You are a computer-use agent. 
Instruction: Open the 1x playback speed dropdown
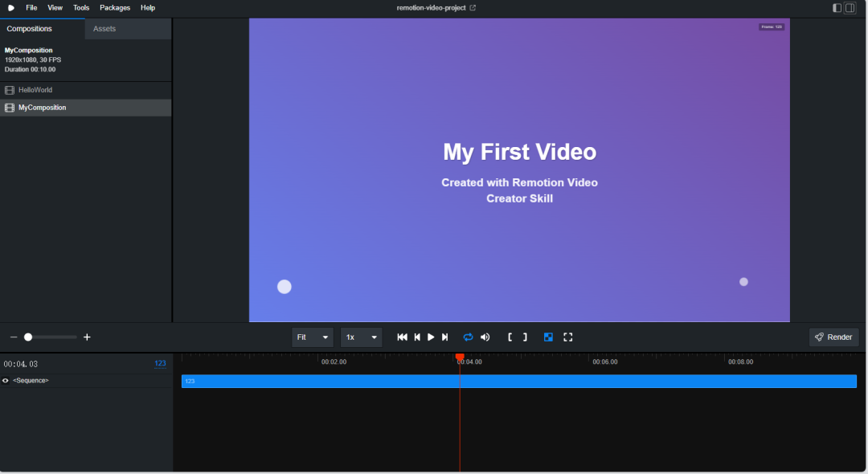point(361,337)
